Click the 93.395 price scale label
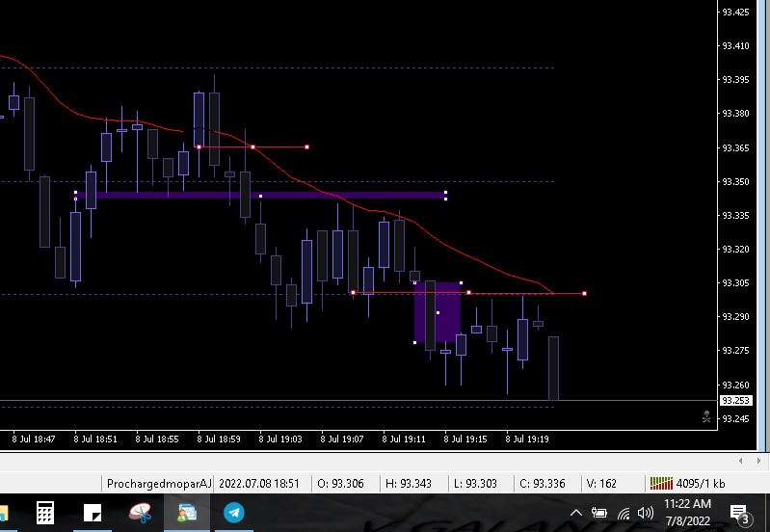This screenshot has width=770, height=532. click(735, 79)
